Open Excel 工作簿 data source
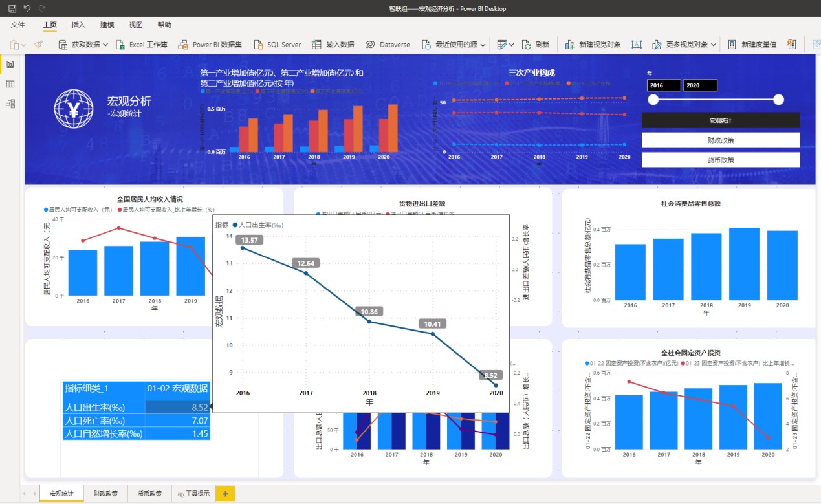The height and width of the screenshot is (504, 821). pyautogui.click(x=120, y=45)
